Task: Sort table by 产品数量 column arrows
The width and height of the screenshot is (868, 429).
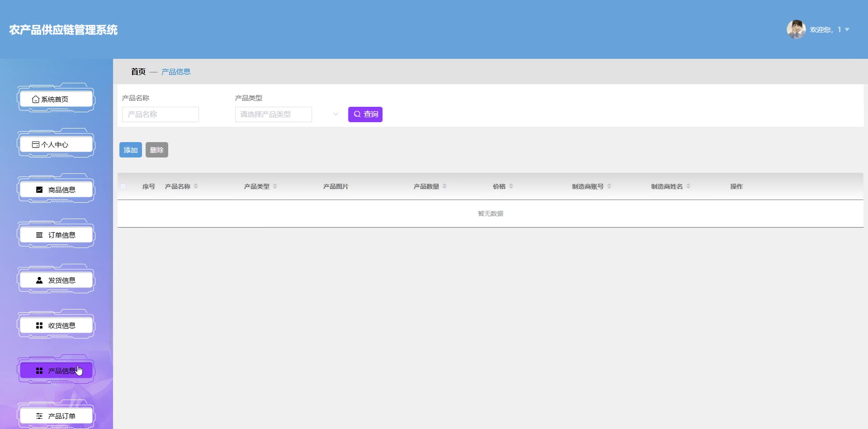Action: [x=444, y=186]
